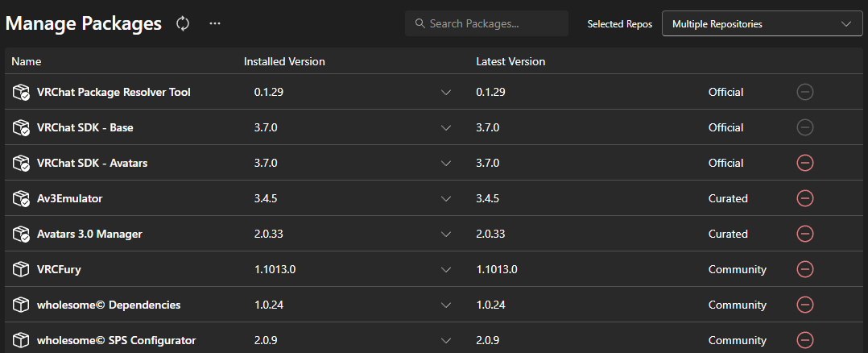
Task: Click the Name column header
Action: point(27,61)
